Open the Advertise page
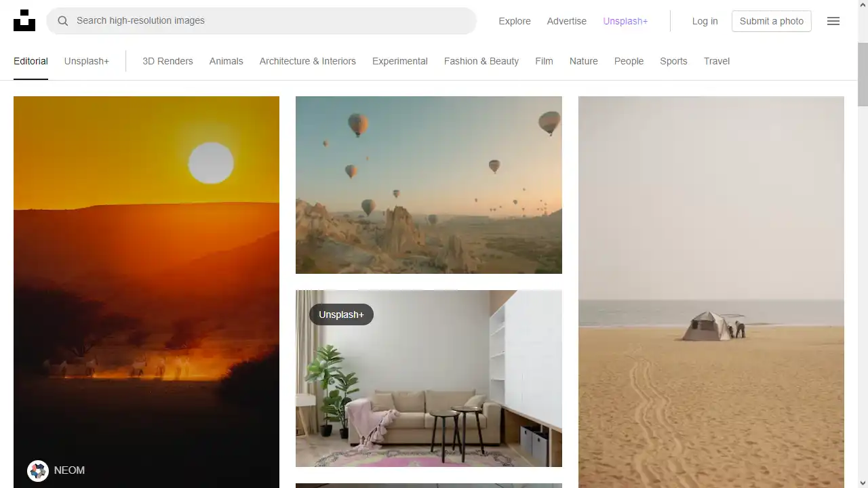 click(x=566, y=21)
